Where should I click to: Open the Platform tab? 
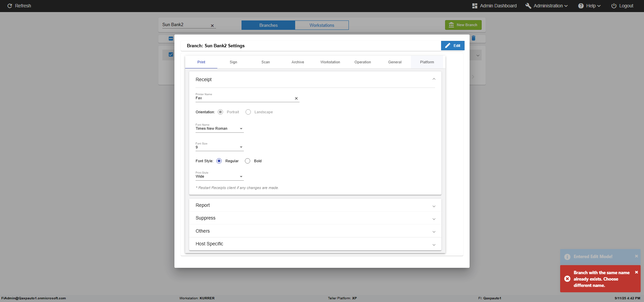click(x=427, y=62)
